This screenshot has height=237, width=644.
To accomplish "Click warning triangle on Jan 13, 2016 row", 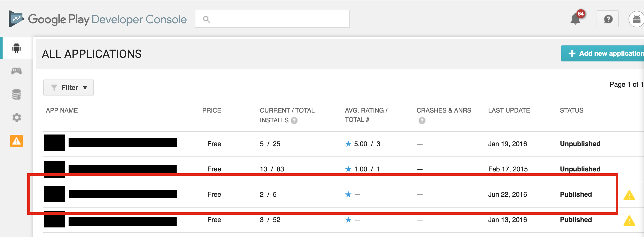I will coord(629,221).
